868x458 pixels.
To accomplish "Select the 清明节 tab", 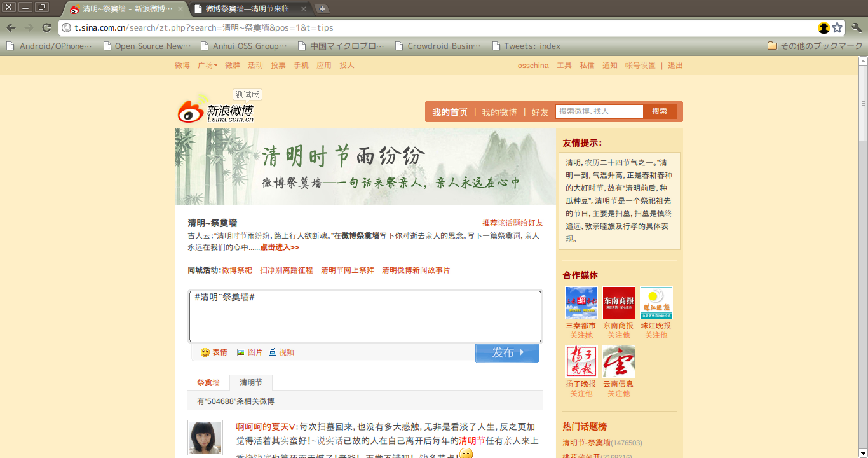I will click(x=251, y=382).
